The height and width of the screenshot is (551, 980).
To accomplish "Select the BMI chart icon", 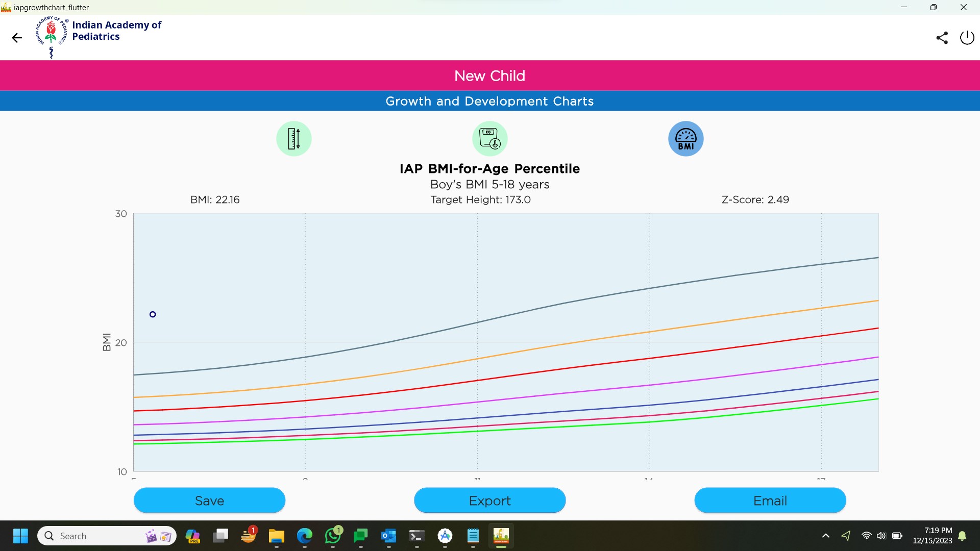I will (686, 139).
